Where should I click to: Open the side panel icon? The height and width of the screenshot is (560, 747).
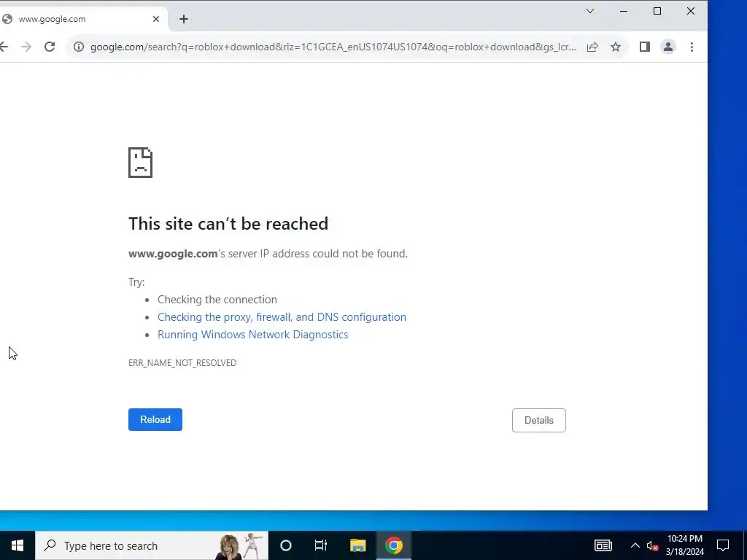pos(645,47)
